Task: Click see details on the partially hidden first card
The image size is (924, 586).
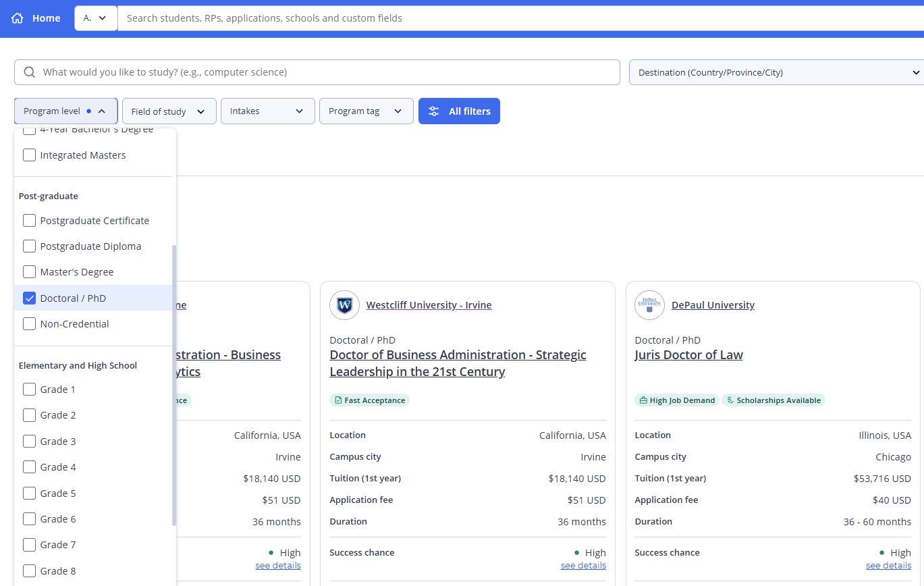Action: (x=278, y=566)
